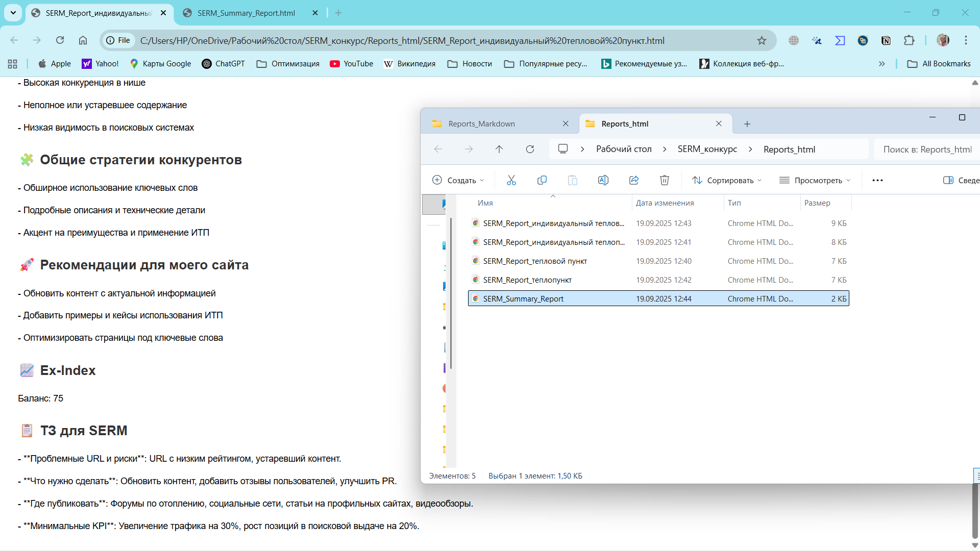The width and height of the screenshot is (980, 551).
Task: Open Chrome home page button
Action: [x=83, y=40]
